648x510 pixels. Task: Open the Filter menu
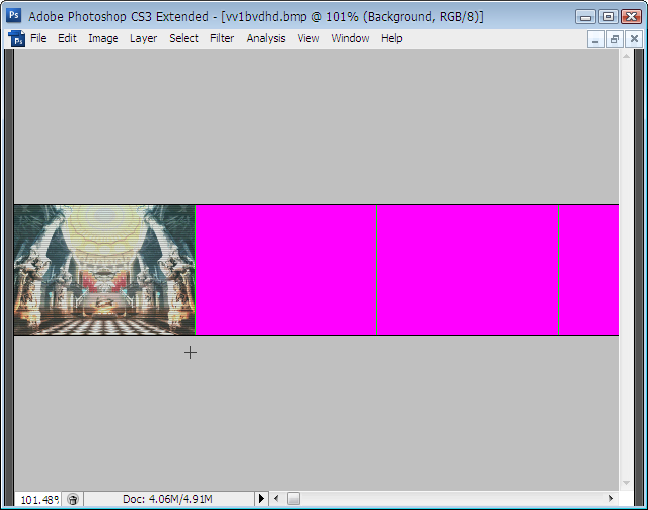tap(222, 38)
